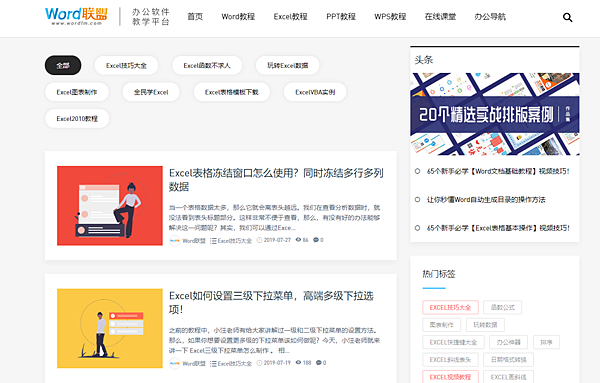The image size is (600, 383).
Task: Select the 全民学Excel category pill
Action: pyautogui.click(x=151, y=92)
